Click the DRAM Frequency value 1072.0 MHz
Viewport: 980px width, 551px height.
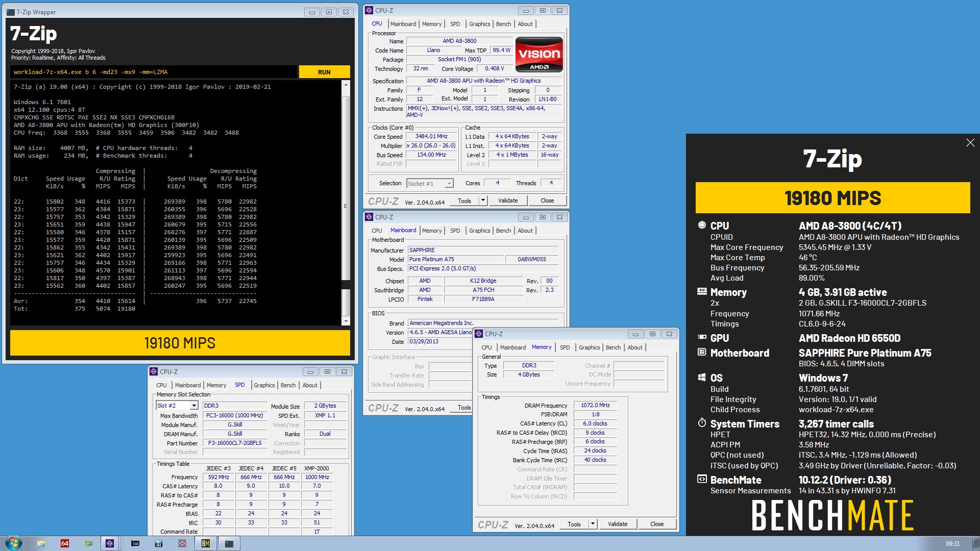[x=595, y=405]
